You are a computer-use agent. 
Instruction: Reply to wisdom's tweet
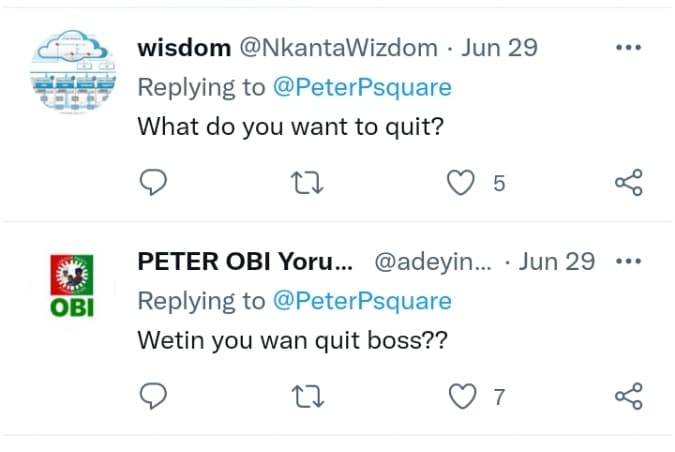152,183
